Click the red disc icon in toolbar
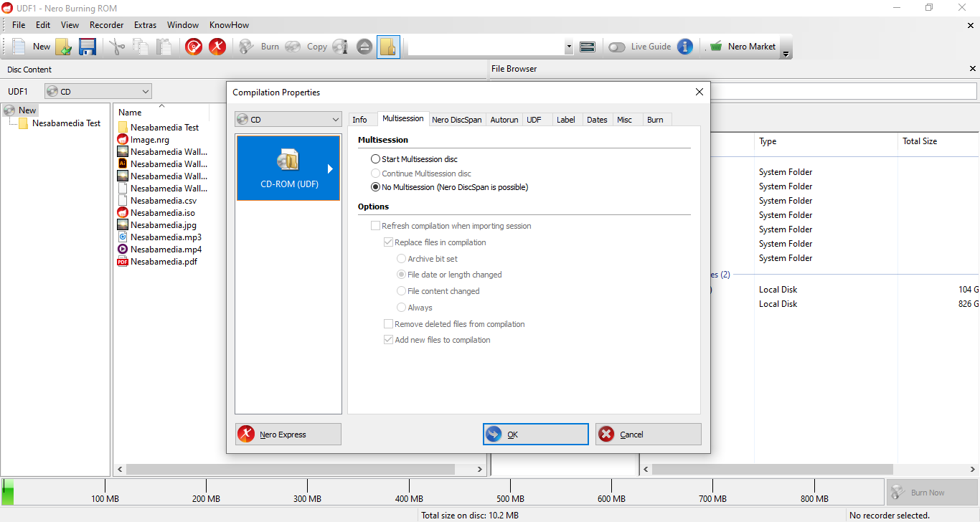The height and width of the screenshot is (522, 980). [194, 47]
